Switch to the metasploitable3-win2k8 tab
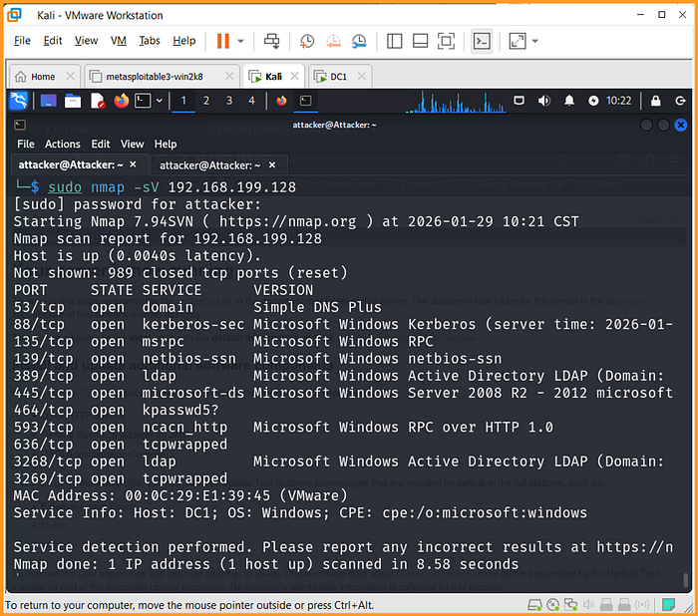Viewport: 698px width, 616px height. click(154, 77)
